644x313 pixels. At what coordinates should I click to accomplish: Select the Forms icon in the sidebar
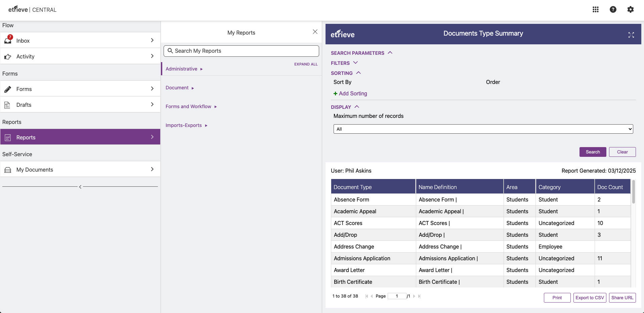(8, 89)
